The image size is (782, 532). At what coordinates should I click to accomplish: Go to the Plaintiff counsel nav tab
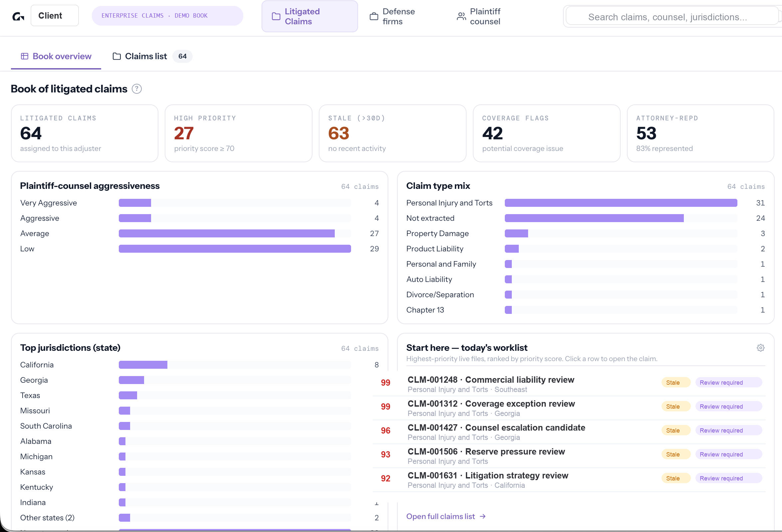(485, 16)
